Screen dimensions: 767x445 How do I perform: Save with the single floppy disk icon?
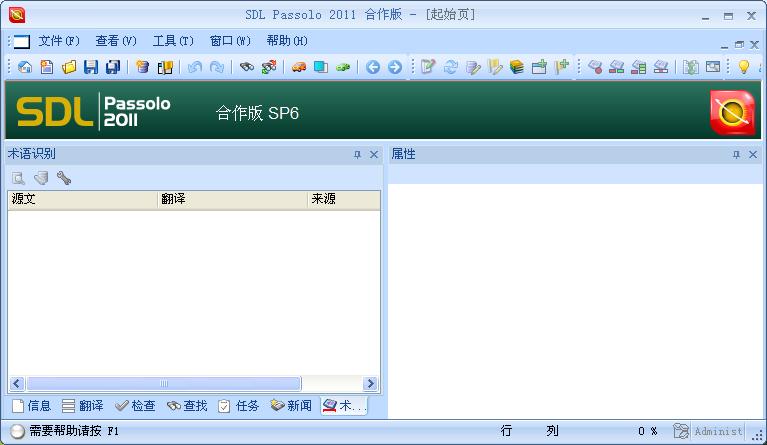[x=91, y=67]
